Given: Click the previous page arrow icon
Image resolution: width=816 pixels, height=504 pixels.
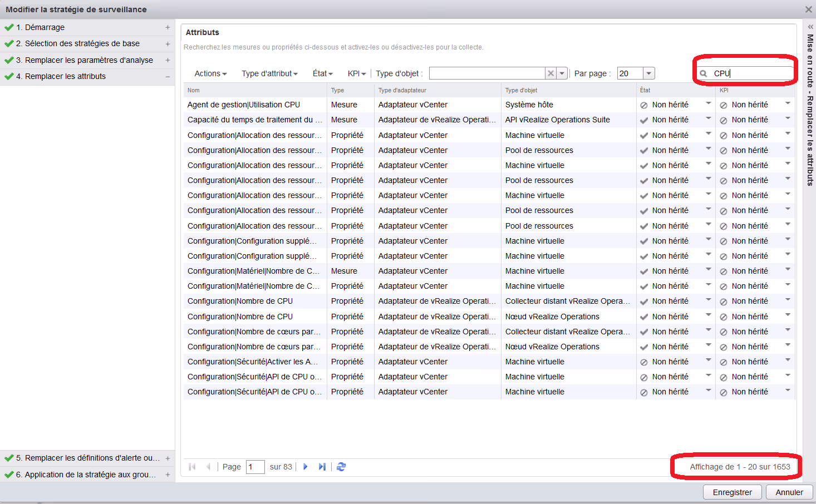Looking at the screenshot, I should [208, 467].
